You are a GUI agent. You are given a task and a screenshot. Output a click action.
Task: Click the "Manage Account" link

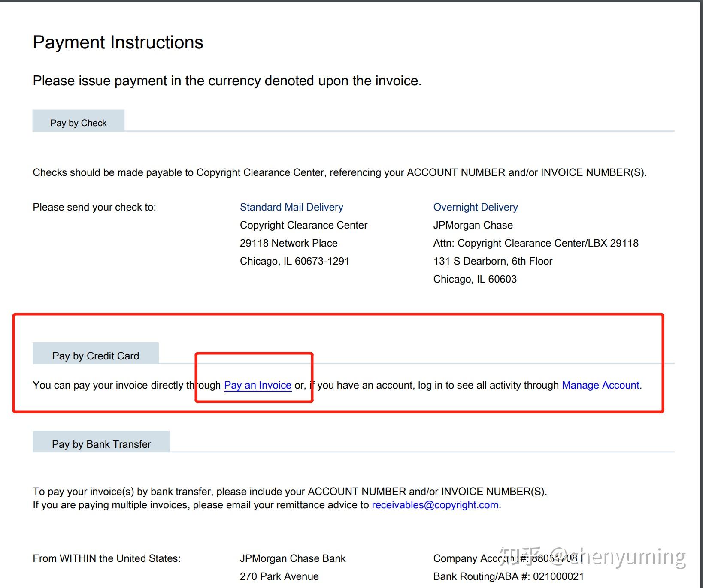600,385
